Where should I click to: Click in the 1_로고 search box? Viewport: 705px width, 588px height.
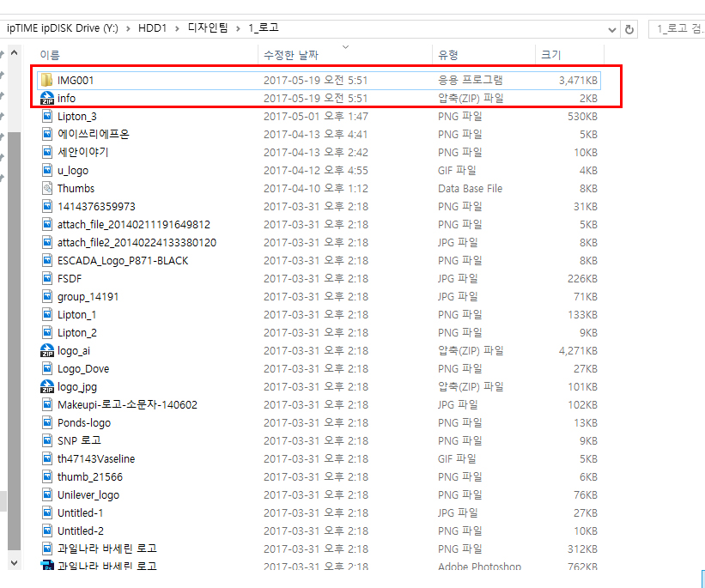[x=677, y=29]
